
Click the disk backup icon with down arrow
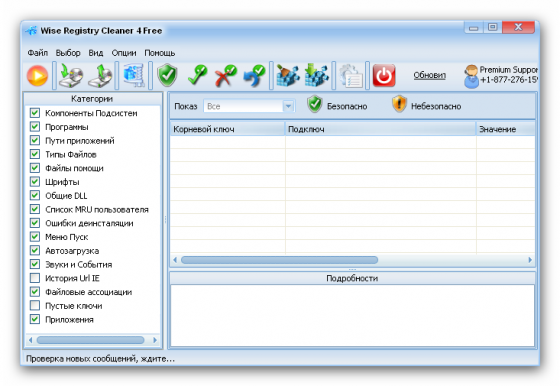point(71,75)
